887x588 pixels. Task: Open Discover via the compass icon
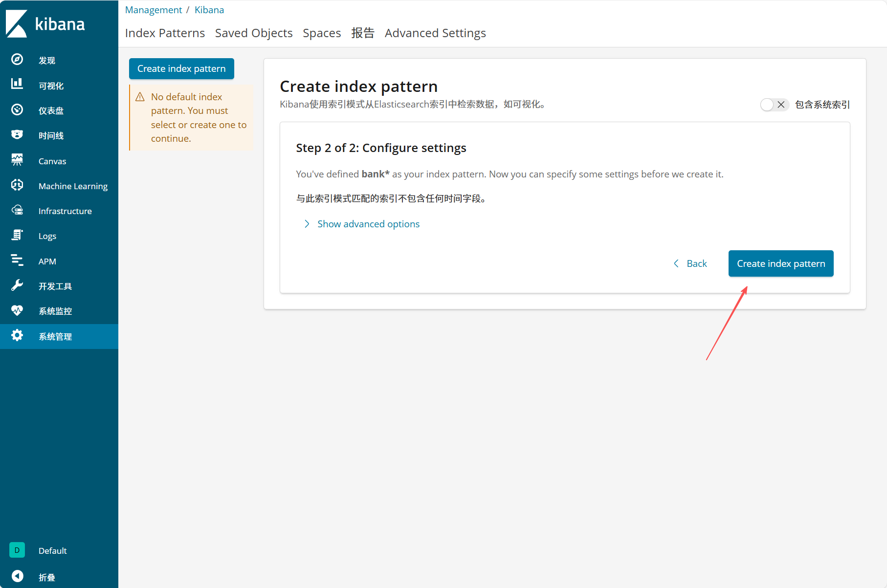point(17,60)
